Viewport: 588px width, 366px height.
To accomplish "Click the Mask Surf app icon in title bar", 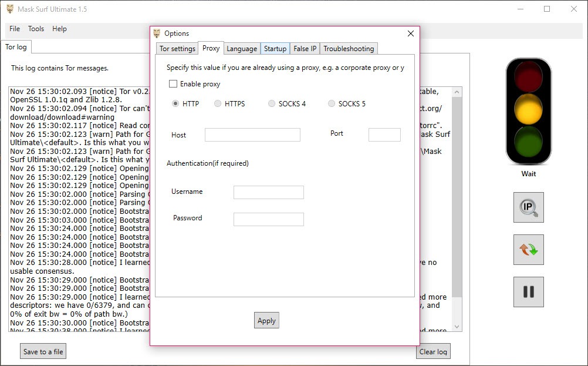I will (x=10, y=9).
